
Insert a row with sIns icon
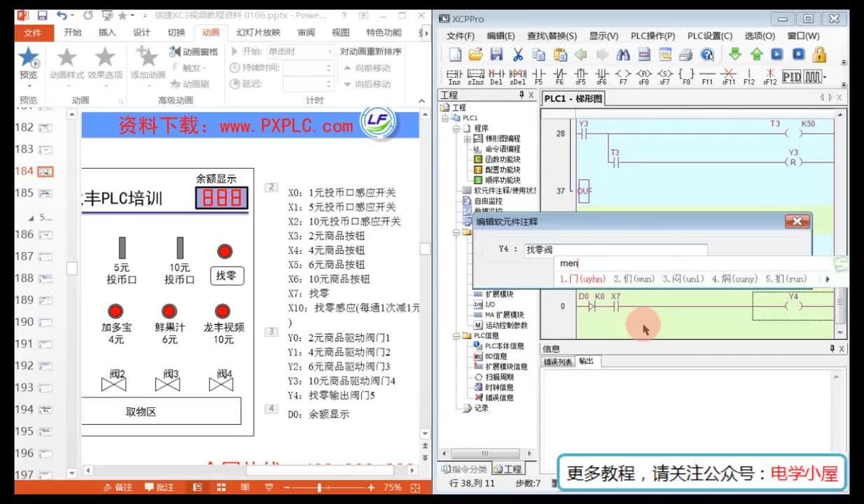click(475, 76)
